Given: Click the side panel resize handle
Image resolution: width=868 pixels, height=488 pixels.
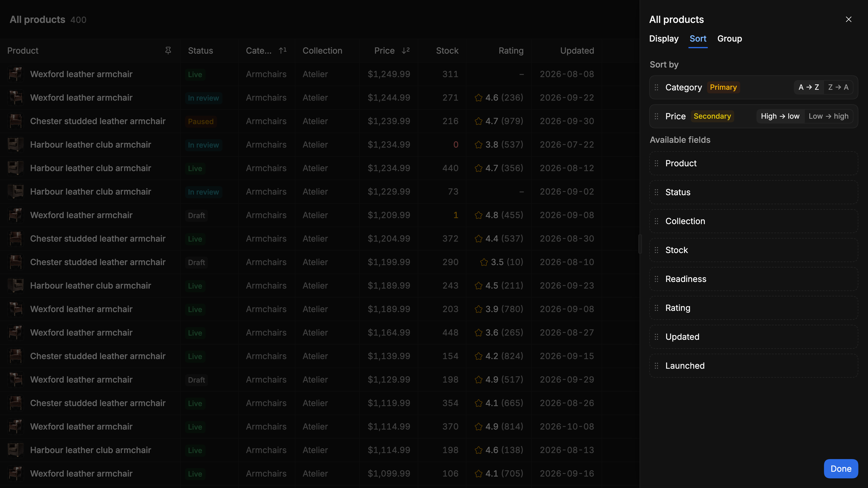Looking at the screenshot, I should click(640, 244).
